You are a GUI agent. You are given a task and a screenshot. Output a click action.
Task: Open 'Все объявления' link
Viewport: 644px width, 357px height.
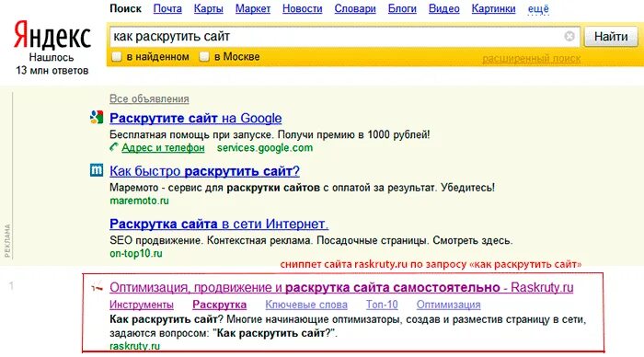click(149, 99)
